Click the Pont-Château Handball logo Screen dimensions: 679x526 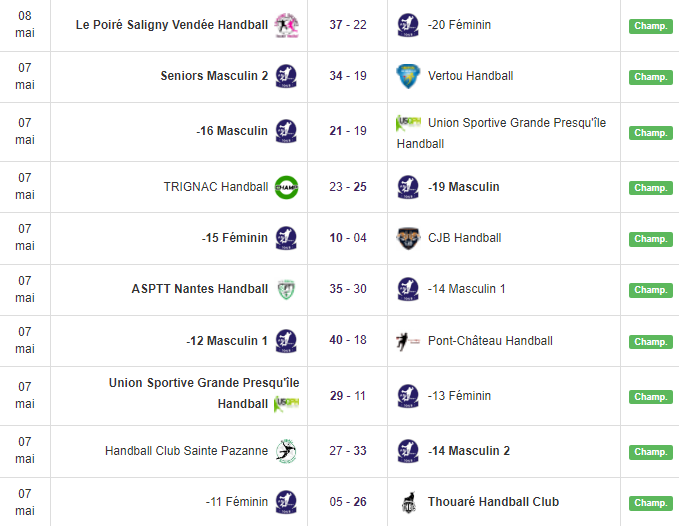point(407,341)
